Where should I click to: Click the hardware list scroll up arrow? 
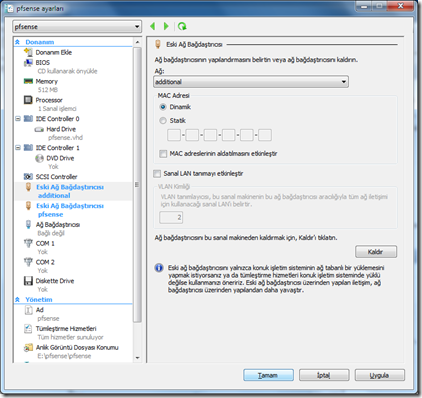click(x=137, y=42)
